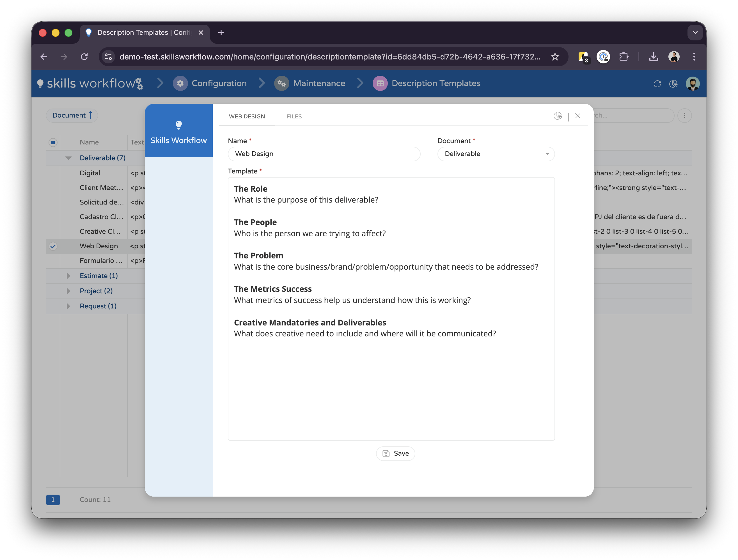
Task: Click the Configuration gear icon in breadcrumb
Action: [x=180, y=83]
